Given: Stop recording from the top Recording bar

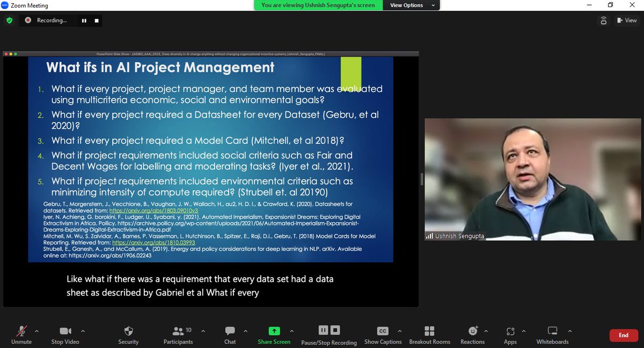Looking at the screenshot, I should tap(97, 20).
